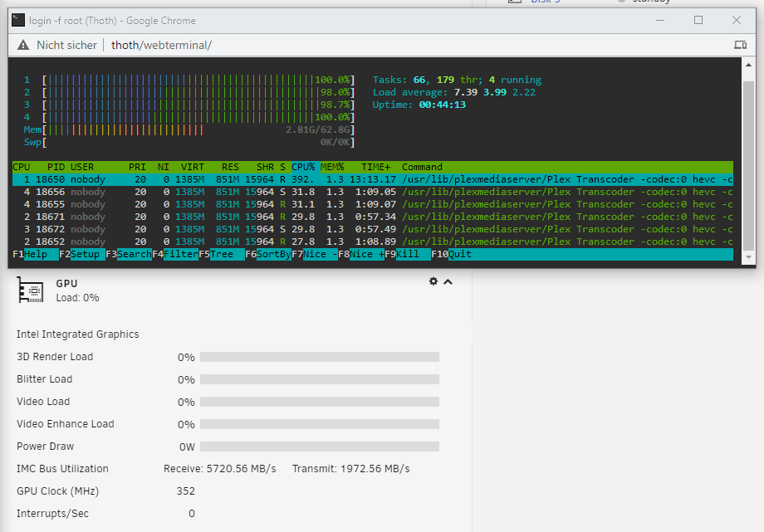Open F2 Setup in htop
The height and width of the screenshot is (532, 764).
(82, 254)
